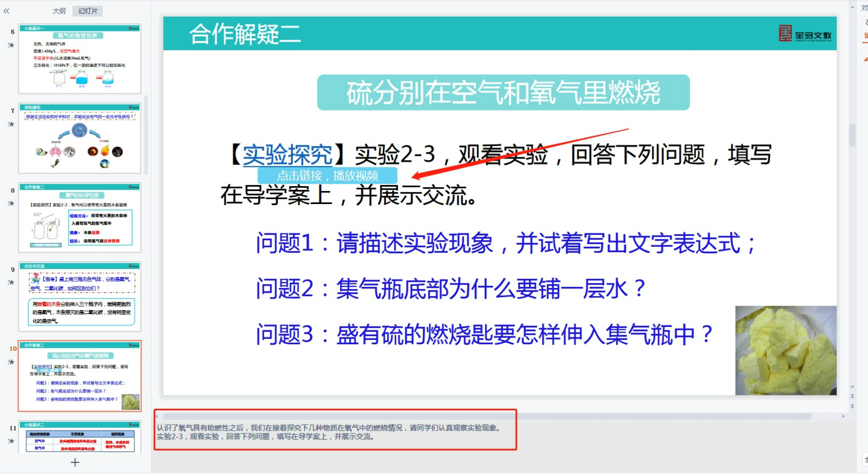Switch to the 大纲 outline tab

click(59, 11)
